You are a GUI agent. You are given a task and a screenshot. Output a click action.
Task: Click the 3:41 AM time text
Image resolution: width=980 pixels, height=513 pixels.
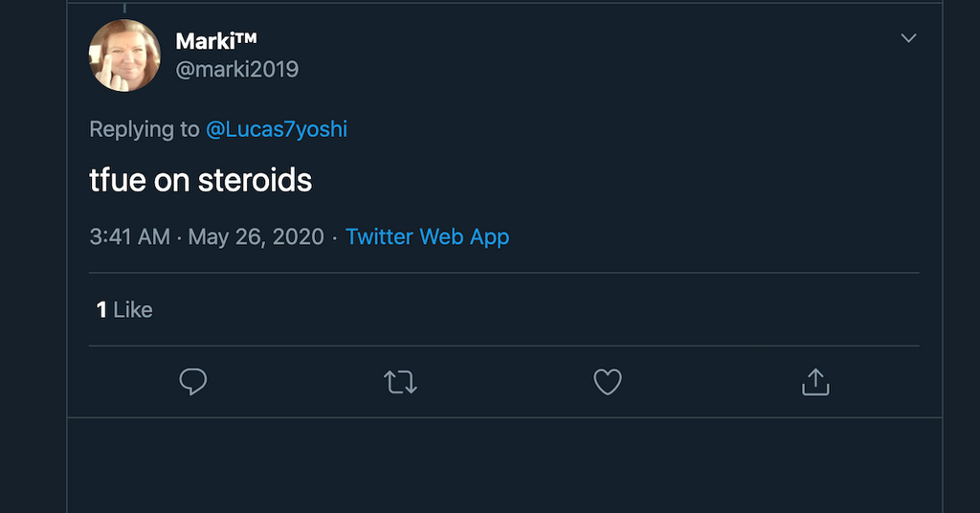point(129,237)
